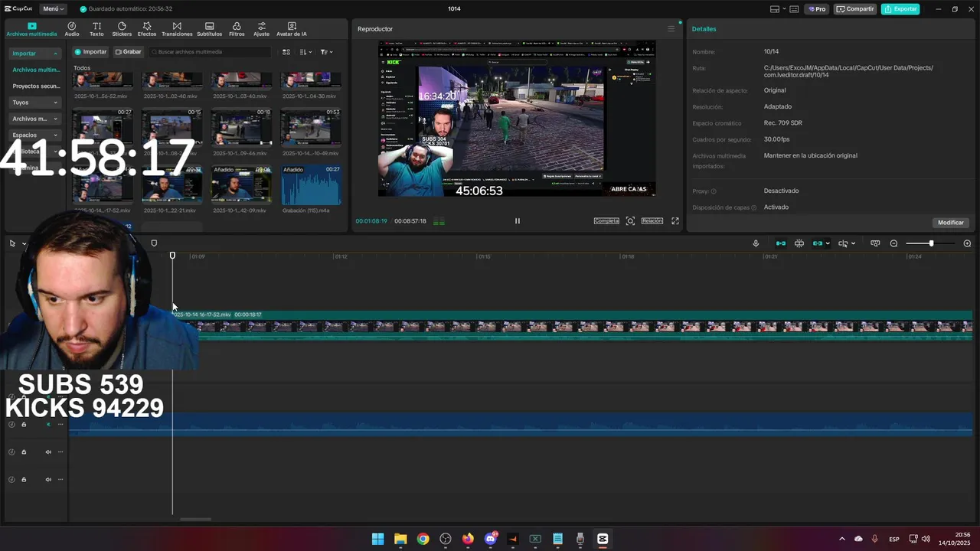Open the preview axis dropdown arrow
Viewport: 980px width, 551px height.
pos(853,244)
